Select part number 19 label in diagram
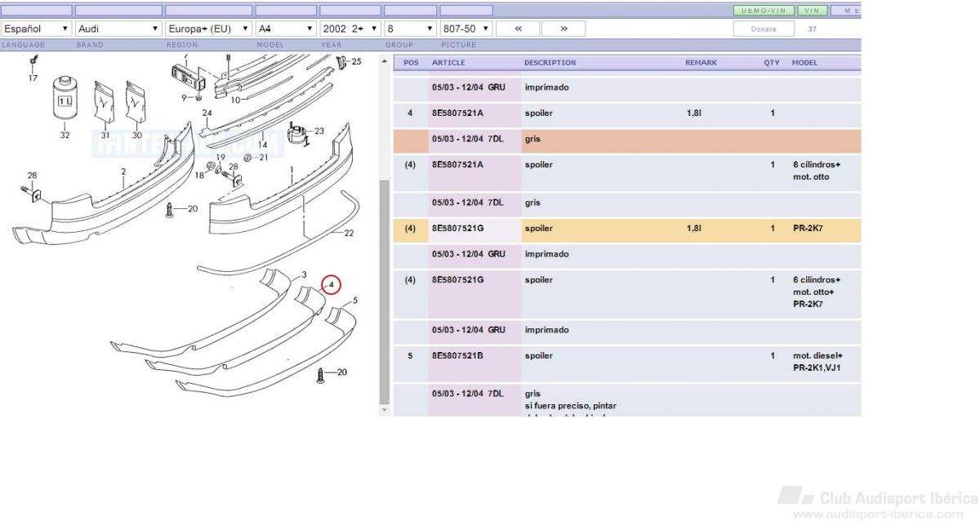 click(220, 157)
